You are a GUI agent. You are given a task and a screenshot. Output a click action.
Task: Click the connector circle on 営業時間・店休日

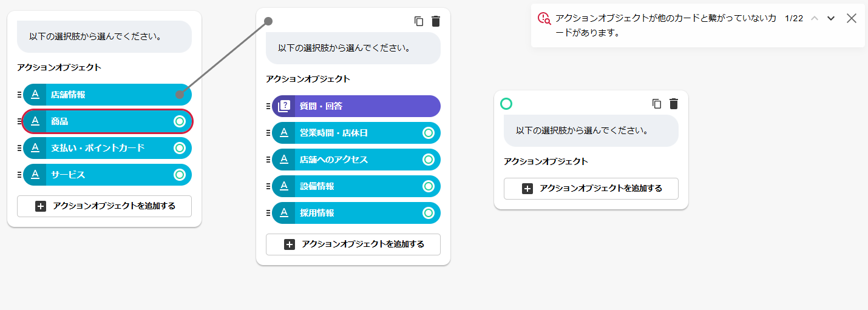[x=428, y=133]
